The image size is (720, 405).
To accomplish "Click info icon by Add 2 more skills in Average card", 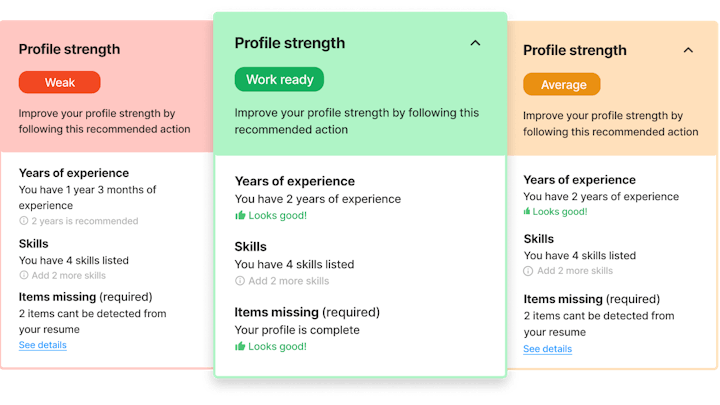I will point(528,271).
